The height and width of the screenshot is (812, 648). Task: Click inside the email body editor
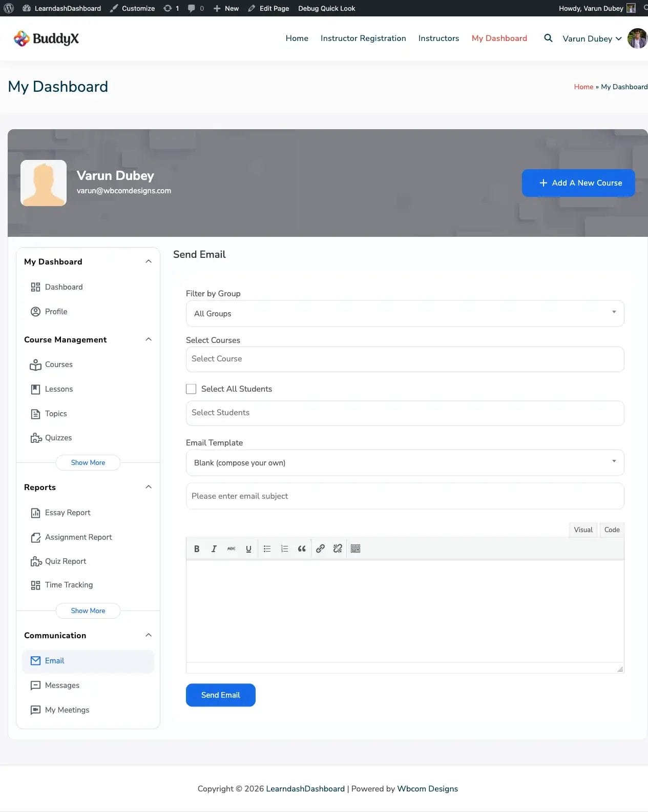coord(405,611)
